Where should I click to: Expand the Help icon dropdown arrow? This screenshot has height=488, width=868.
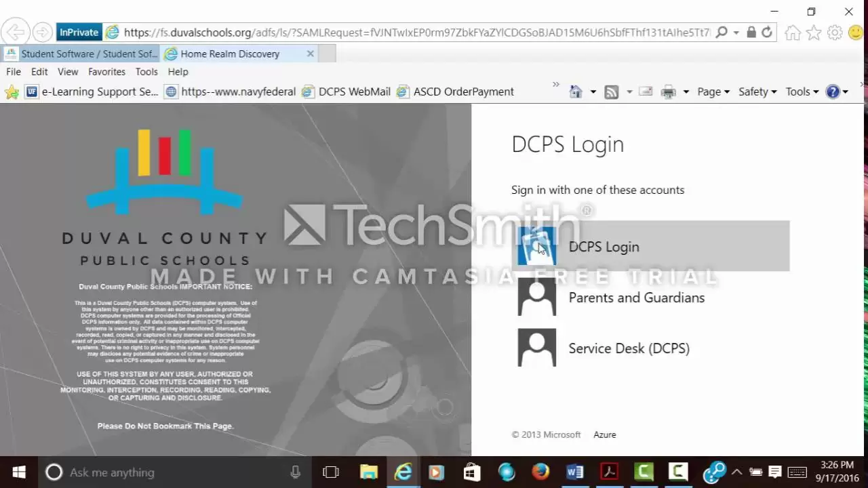click(x=845, y=92)
